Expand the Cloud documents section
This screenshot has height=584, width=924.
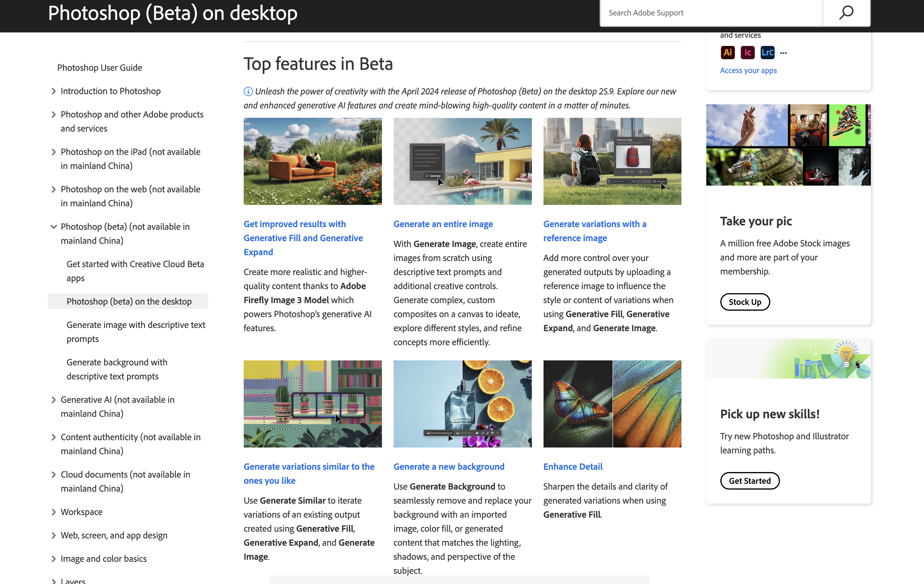point(53,475)
